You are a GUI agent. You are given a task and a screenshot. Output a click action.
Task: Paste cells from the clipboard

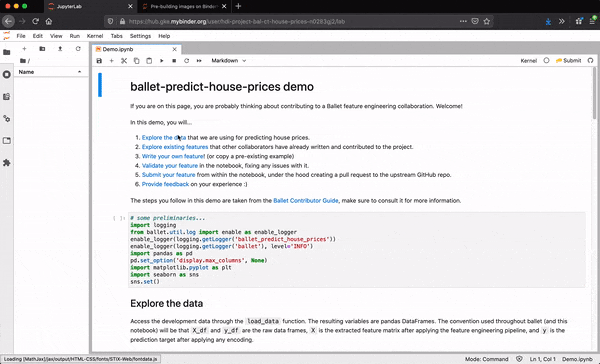click(149, 60)
